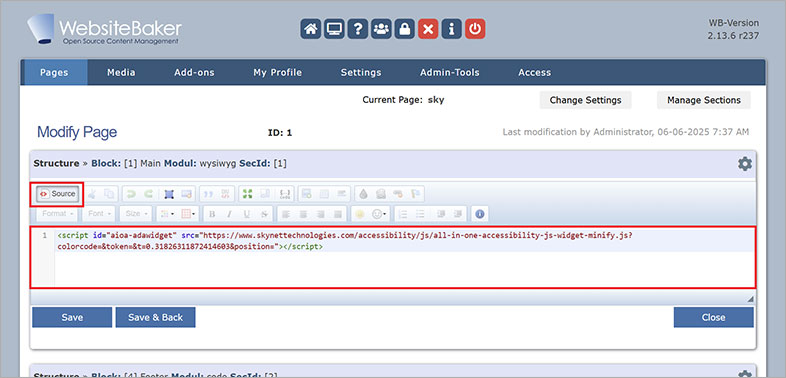The width and height of the screenshot is (786, 378).
Task: Insert numbered list
Action: coord(403,214)
